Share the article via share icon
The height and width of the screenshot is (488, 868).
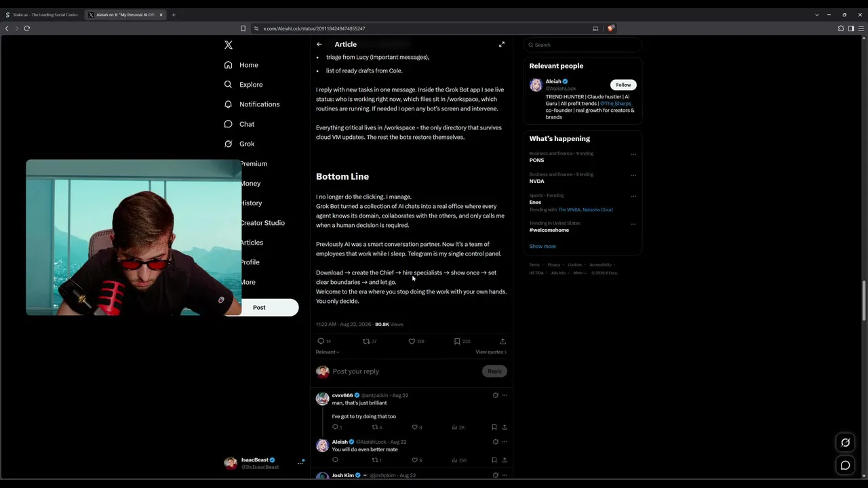pos(502,342)
